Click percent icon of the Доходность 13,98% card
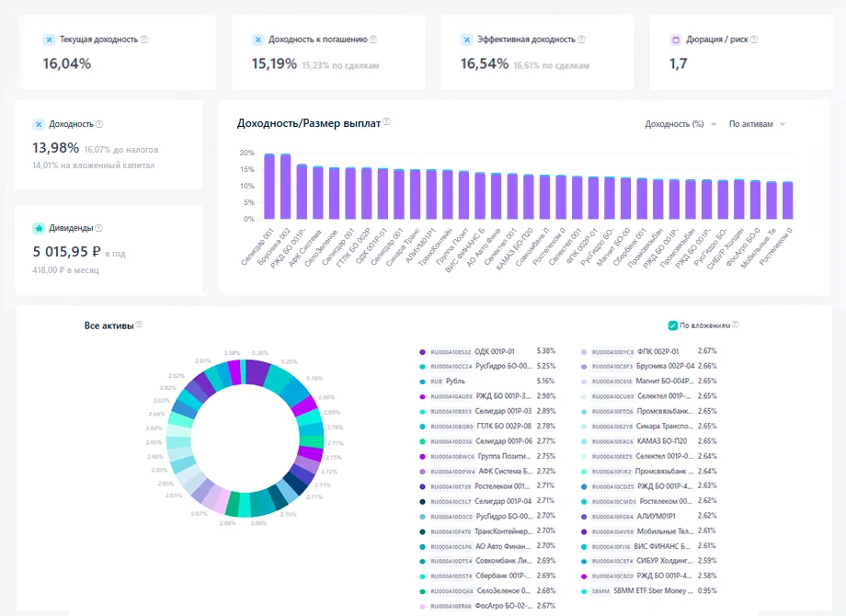Image resolution: width=846 pixels, height=616 pixels. tap(39, 124)
